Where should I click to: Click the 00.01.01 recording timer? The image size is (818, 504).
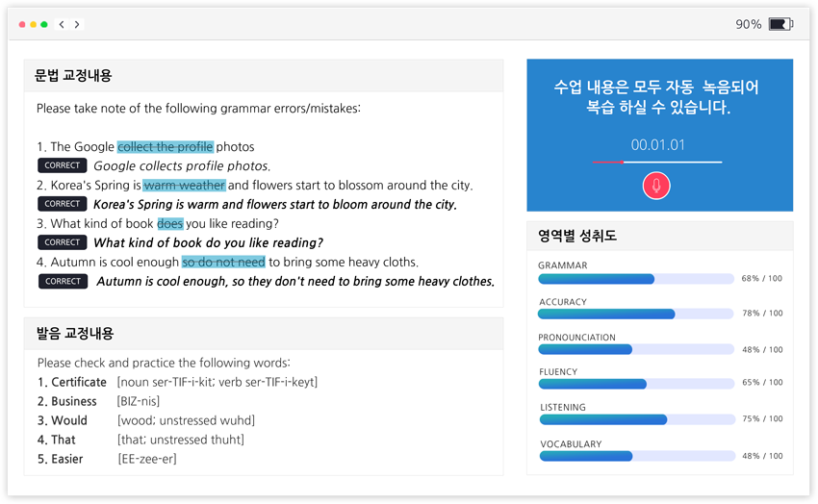point(657,145)
